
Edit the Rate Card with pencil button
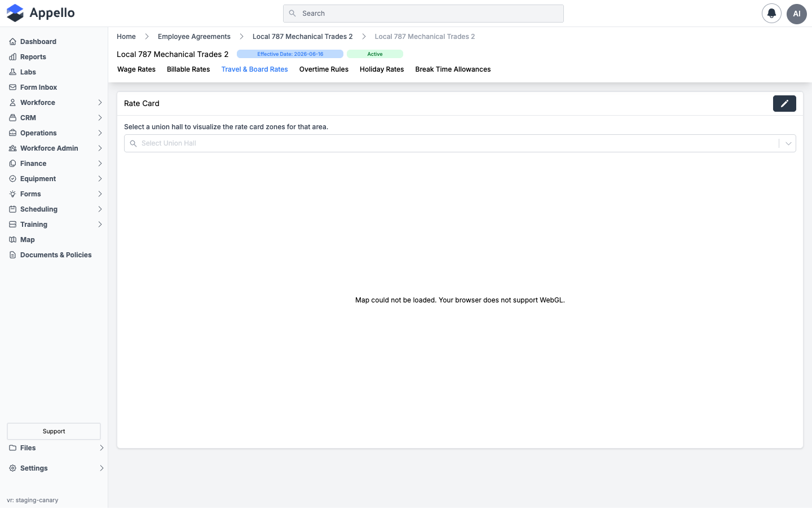[784, 104]
